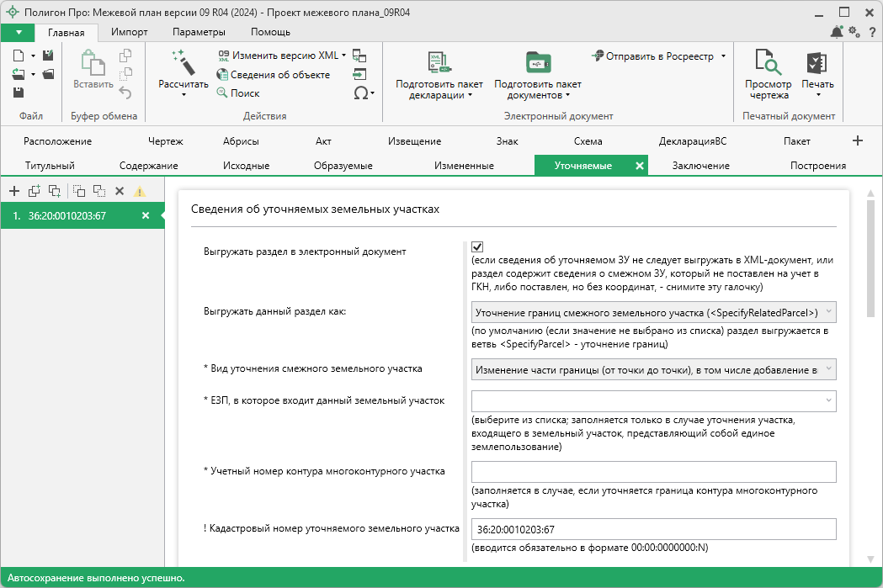Screen dimensions: 883x588
Task: Click the Поиск magnifier icon
Action: [223, 93]
